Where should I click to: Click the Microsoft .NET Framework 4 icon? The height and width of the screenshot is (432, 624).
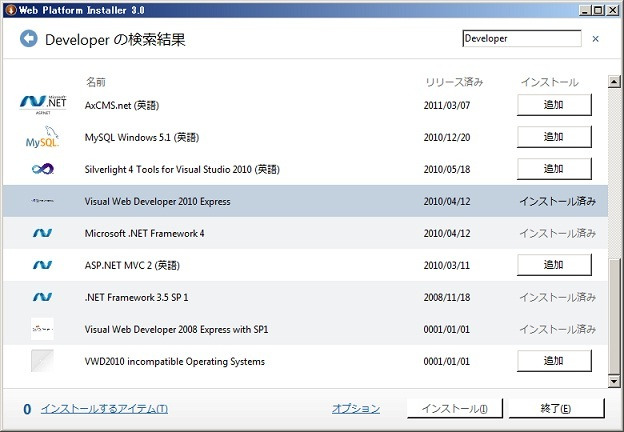tap(42, 233)
